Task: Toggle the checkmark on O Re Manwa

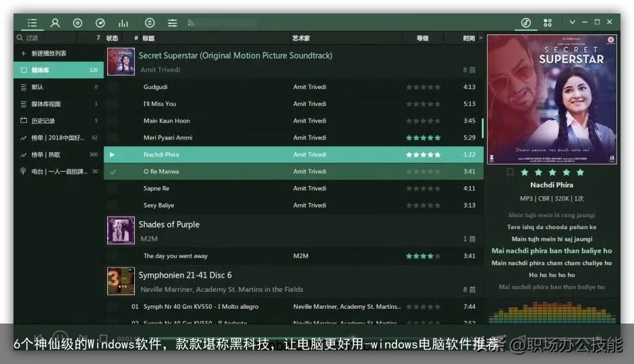Action: tap(113, 172)
